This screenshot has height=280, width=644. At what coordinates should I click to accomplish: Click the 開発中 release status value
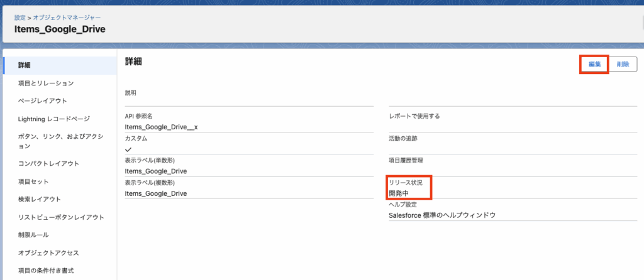point(399,193)
